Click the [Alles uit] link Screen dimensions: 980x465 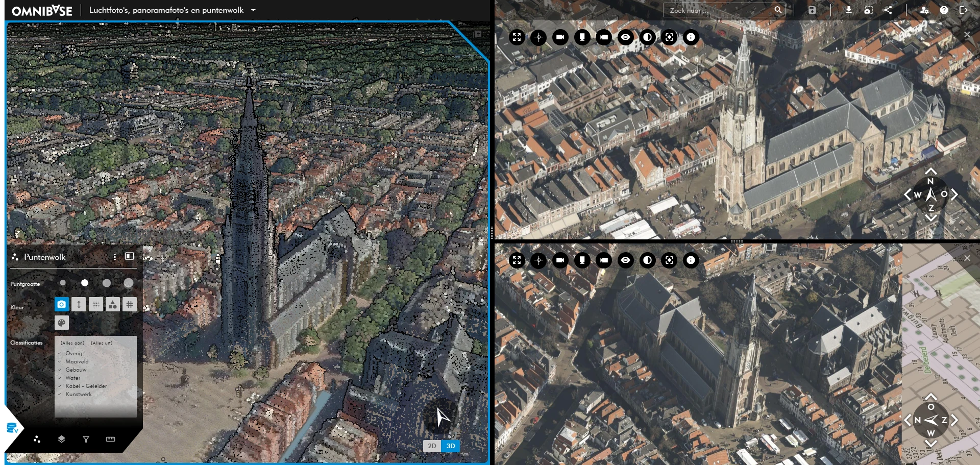click(x=102, y=343)
